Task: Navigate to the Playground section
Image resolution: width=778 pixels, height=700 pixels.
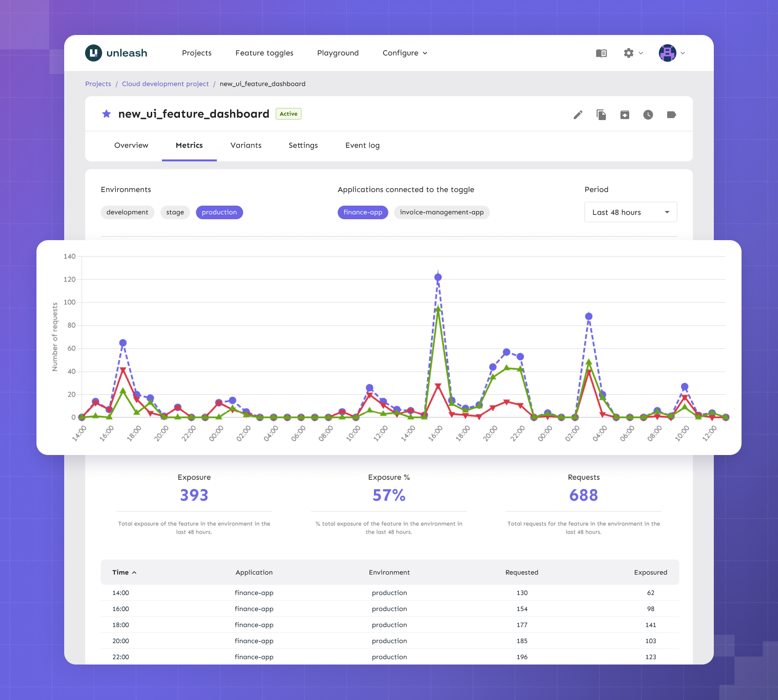Action: 337,53
